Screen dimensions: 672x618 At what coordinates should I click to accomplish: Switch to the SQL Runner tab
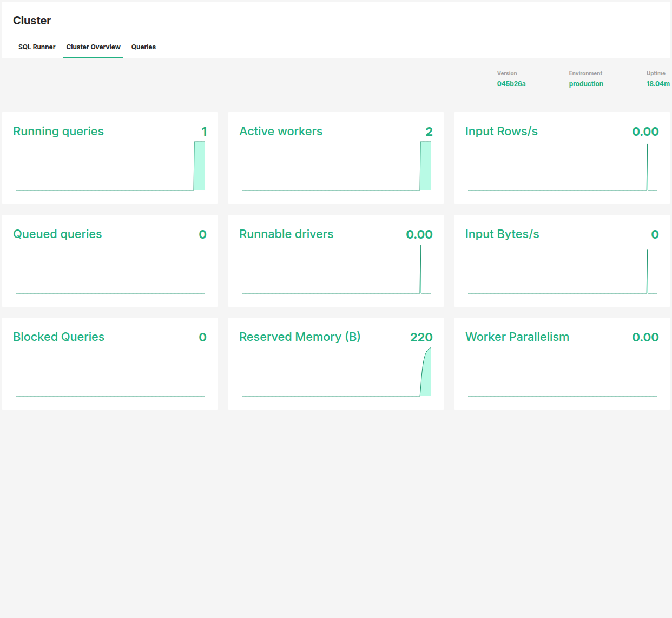pyautogui.click(x=36, y=47)
